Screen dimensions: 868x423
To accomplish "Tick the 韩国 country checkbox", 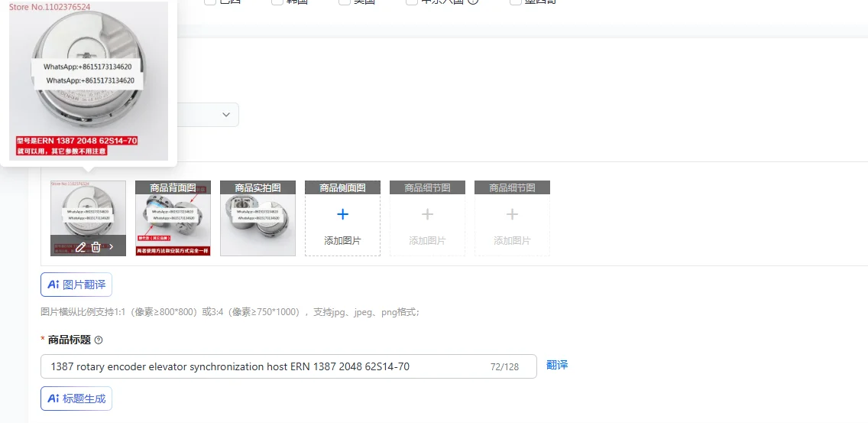I will (277, 2).
